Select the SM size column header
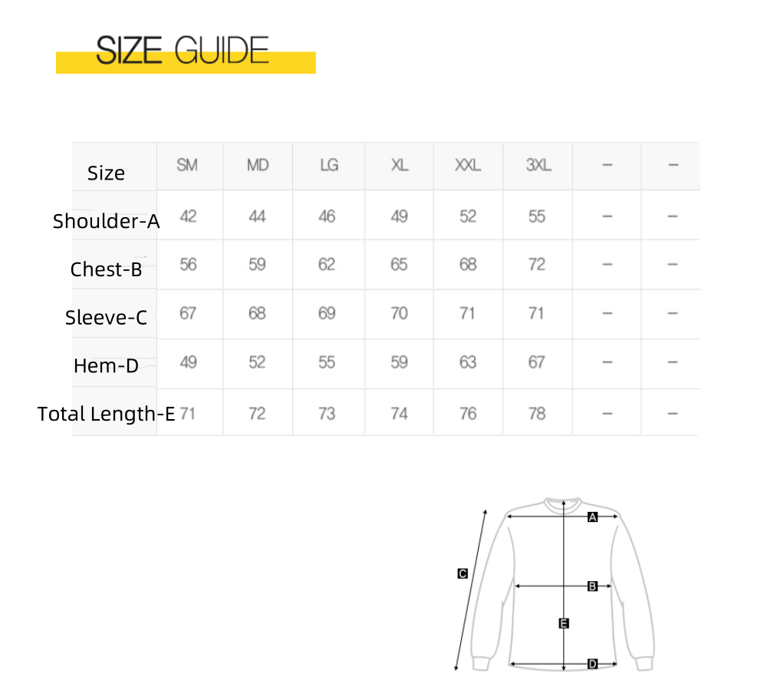This screenshot has height=690, width=784. pyautogui.click(x=187, y=165)
